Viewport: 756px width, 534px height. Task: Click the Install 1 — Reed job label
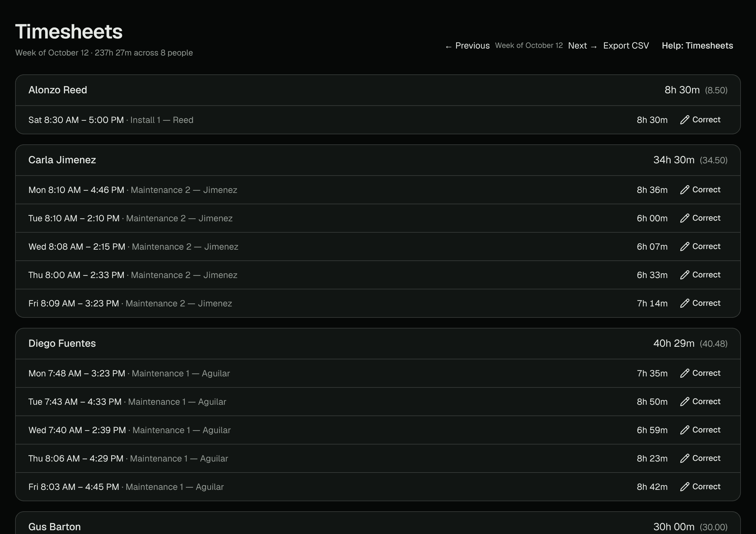click(x=162, y=120)
